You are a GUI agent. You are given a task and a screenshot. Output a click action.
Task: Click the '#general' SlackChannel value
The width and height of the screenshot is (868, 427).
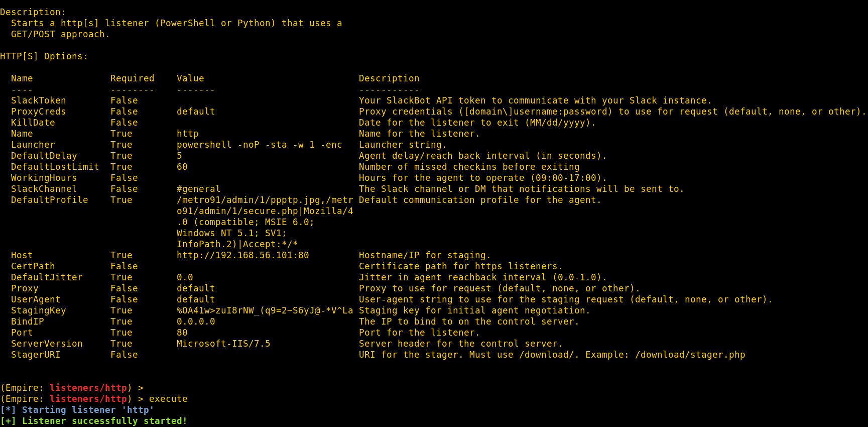(198, 189)
